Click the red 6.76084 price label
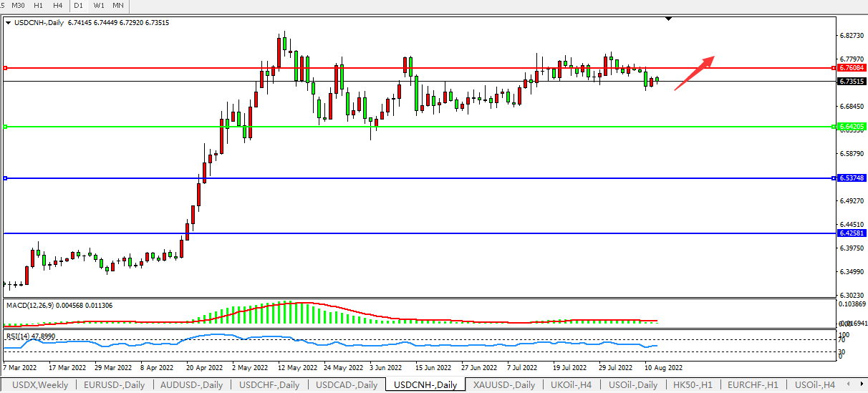 [850, 68]
